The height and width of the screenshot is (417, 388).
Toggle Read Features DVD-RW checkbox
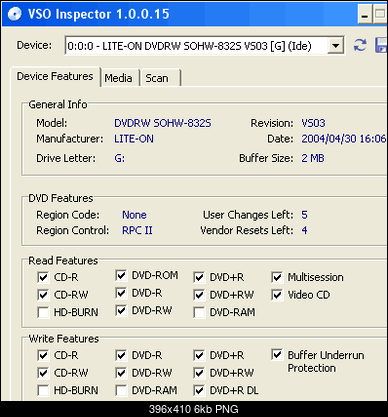(x=121, y=310)
